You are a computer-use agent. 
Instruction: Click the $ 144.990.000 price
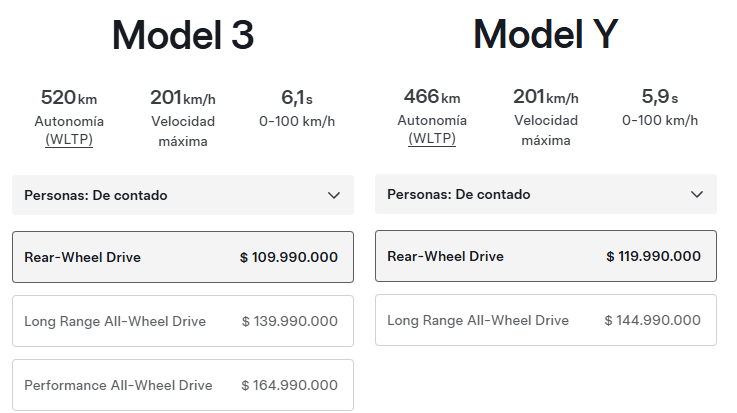(652, 321)
